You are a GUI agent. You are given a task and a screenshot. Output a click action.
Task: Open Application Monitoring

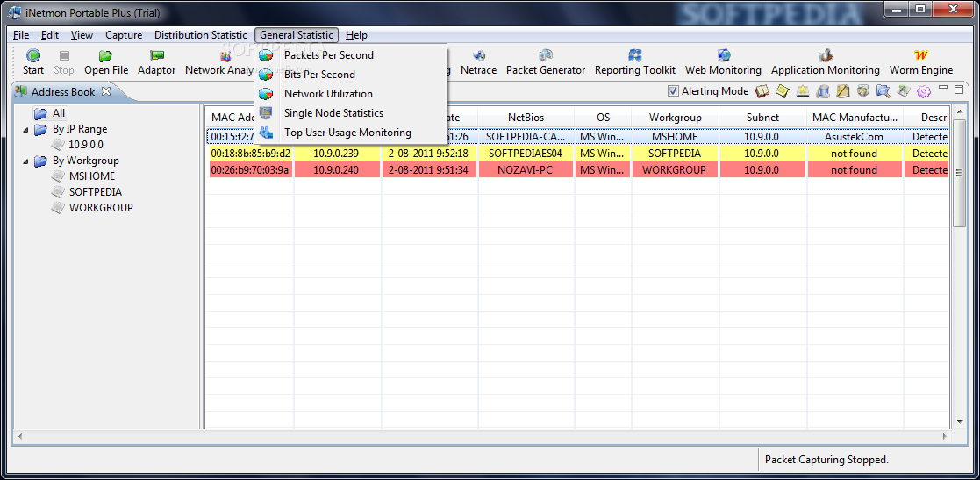point(825,55)
